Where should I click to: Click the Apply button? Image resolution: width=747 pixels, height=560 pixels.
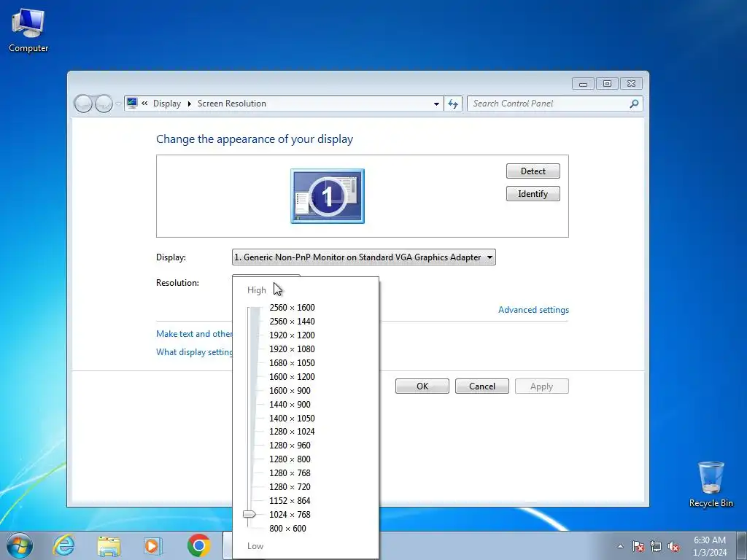coord(542,386)
